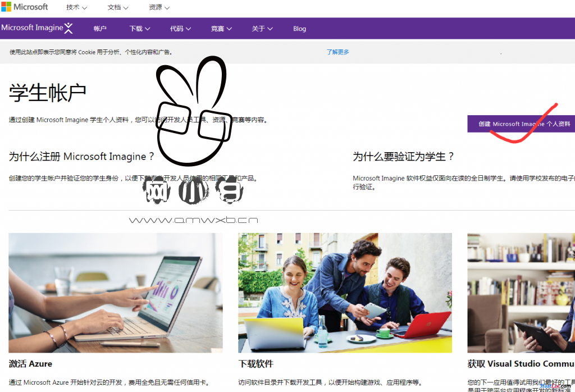Click the 获取 Visual Studio Community heading
The height and width of the screenshot is (392, 575).
[521, 363]
